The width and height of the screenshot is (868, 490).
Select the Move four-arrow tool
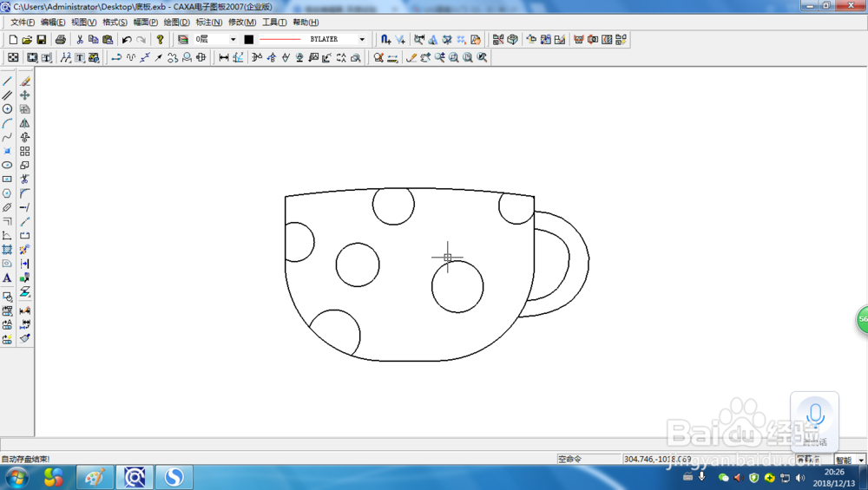click(25, 95)
